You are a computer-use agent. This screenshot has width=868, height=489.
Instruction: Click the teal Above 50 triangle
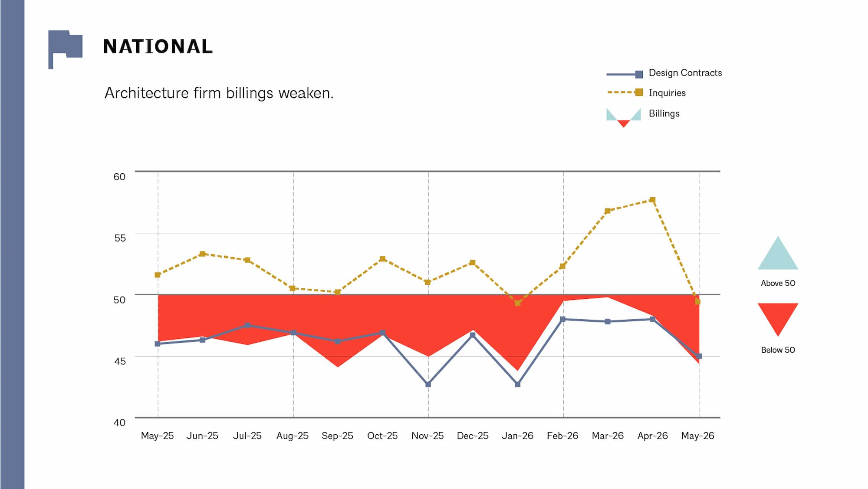[x=778, y=253]
